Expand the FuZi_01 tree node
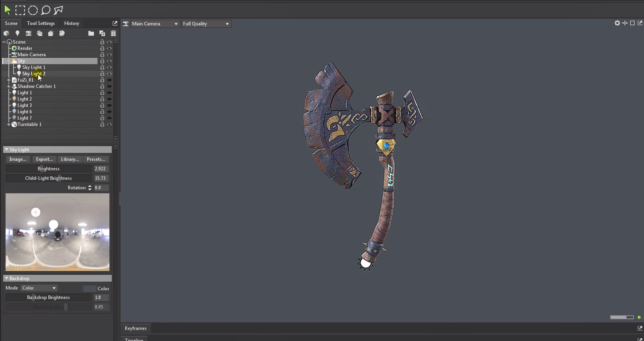The image size is (644, 341). pyautogui.click(x=9, y=80)
